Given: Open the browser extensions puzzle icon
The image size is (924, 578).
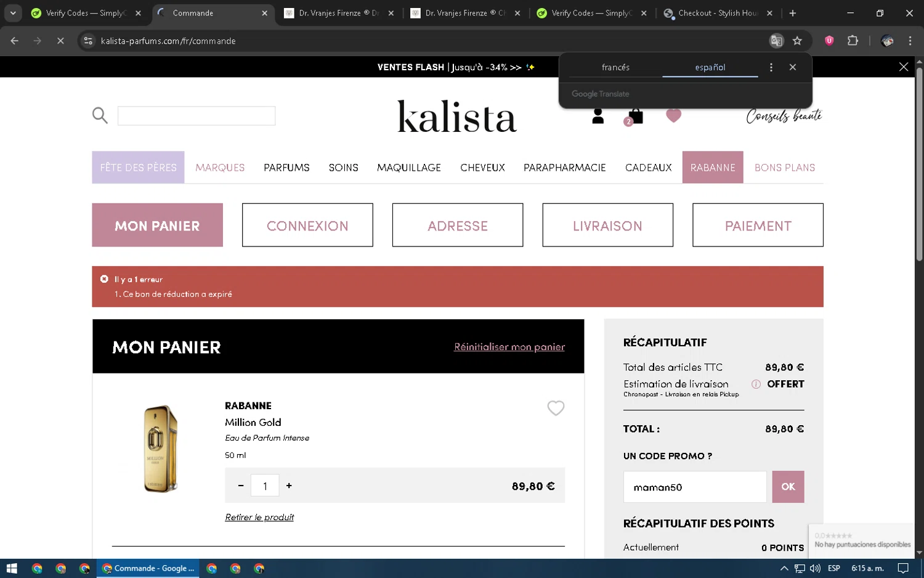Looking at the screenshot, I should click(853, 41).
